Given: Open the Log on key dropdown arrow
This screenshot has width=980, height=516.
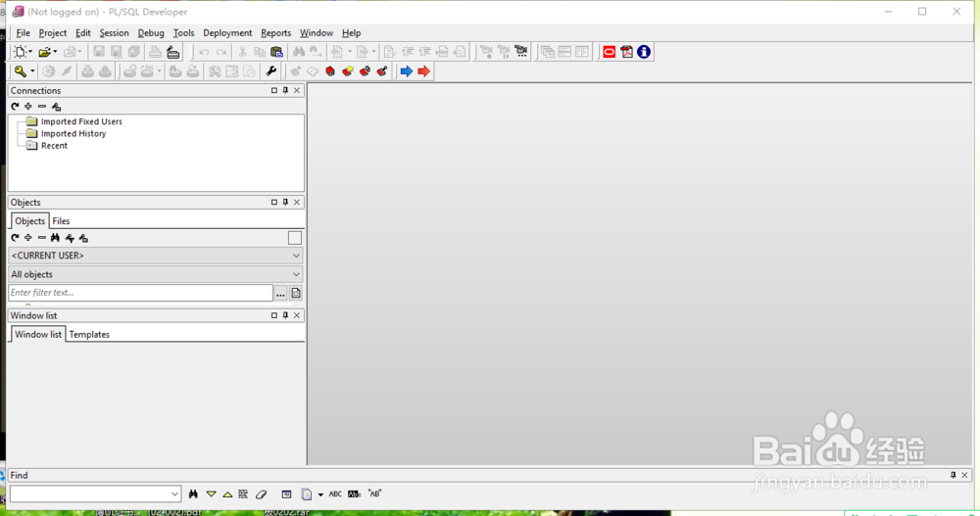Looking at the screenshot, I should [x=32, y=71].
